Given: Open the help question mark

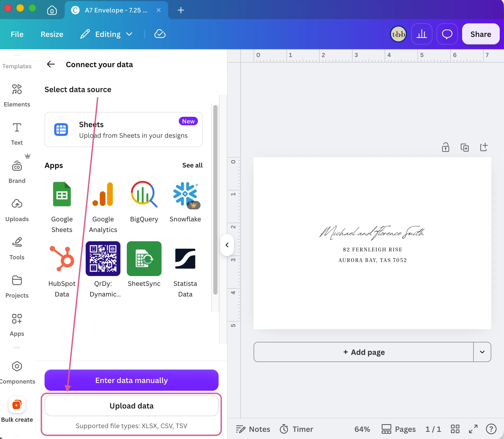Looking at the screenshot, I should coord(491,429).
